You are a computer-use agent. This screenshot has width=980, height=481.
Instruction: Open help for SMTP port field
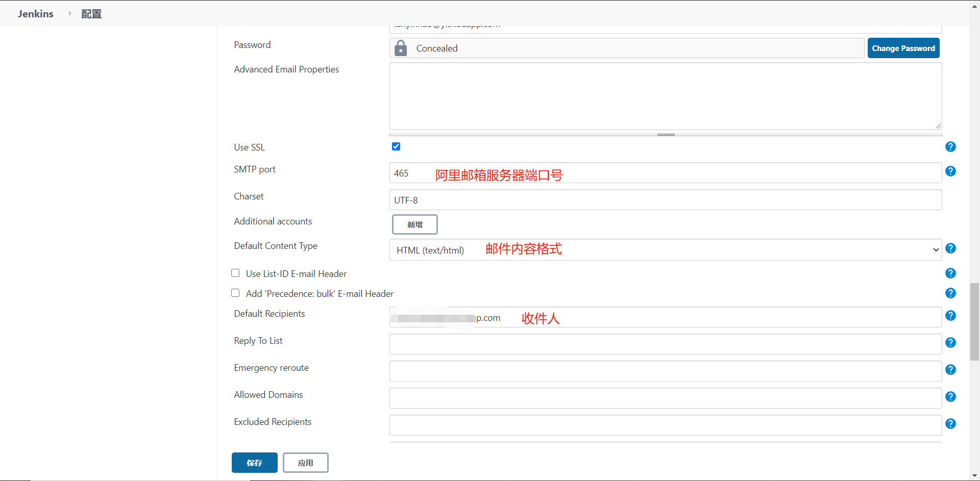coord(950,171)
